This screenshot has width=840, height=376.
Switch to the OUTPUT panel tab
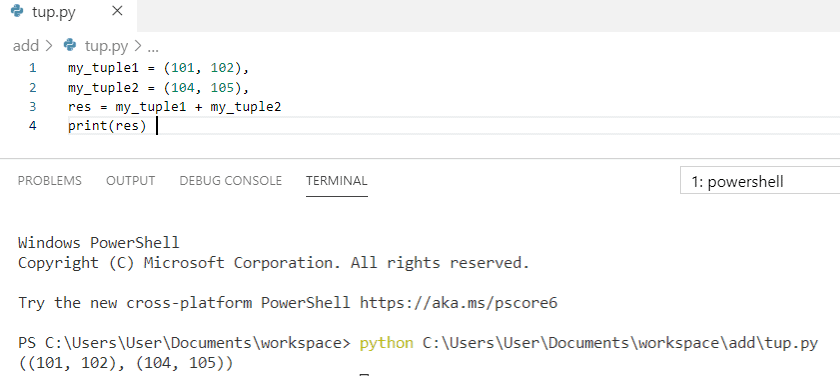click(x=131, y=181)
